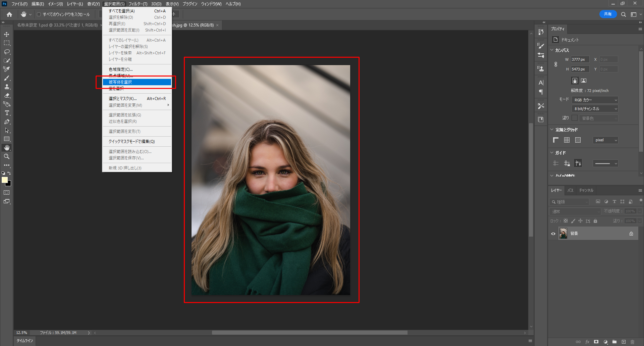Click the 共有 share button
644x346 pixels.
coord(608,14)
